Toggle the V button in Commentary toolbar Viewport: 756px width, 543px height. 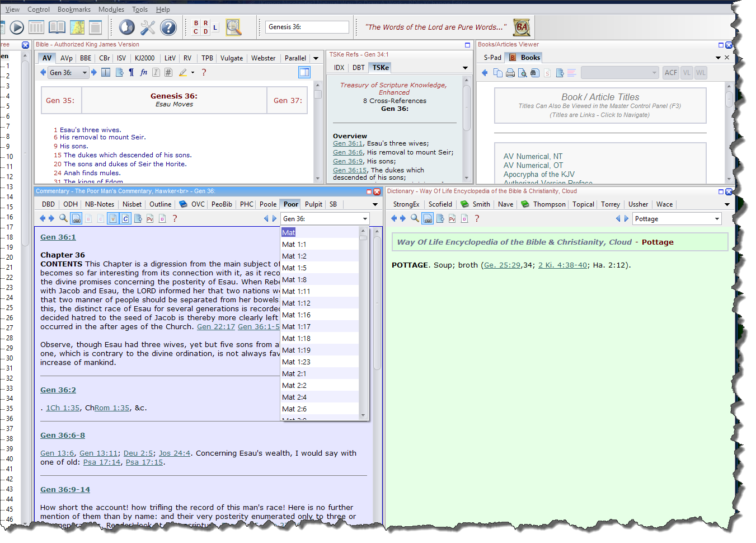point(113,219)
